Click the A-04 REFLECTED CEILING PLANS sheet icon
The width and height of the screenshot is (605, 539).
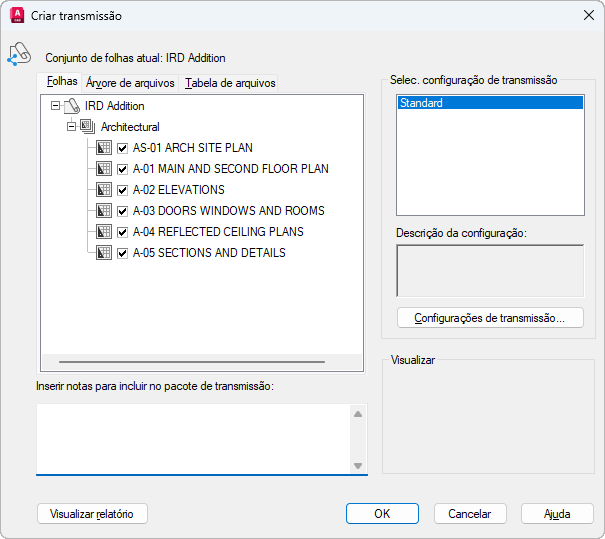pyautogui.click(x=104, y=232)
